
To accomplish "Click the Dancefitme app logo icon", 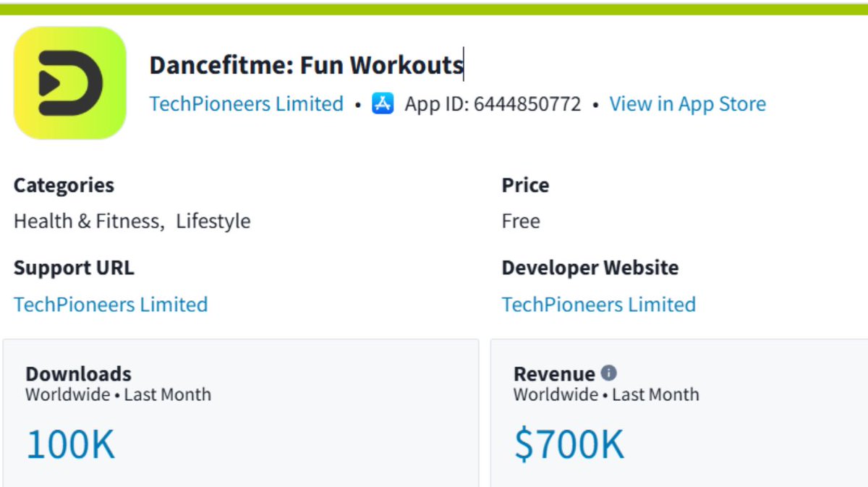I will point(70,83).
